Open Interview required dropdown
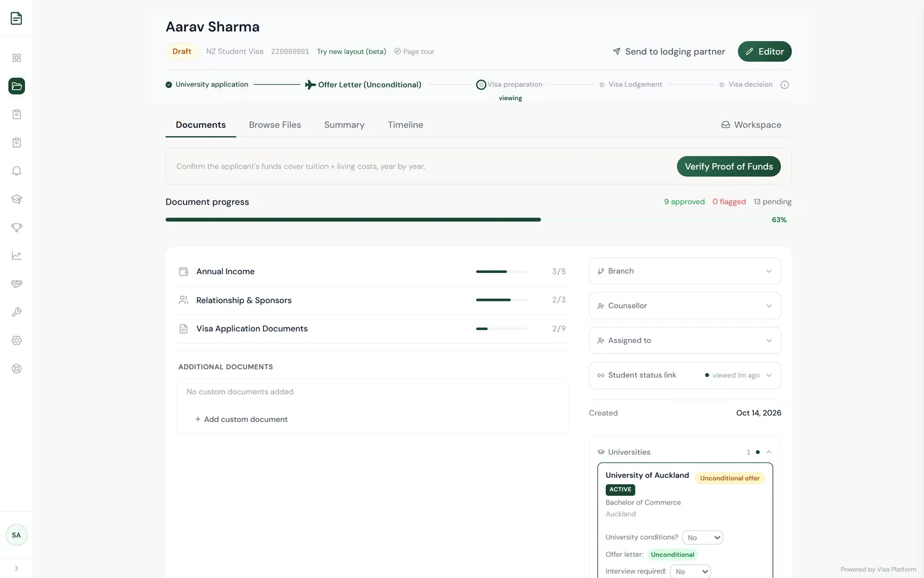Image resolution: width=924 pixels, height=578 pixels. click(690, 572)
